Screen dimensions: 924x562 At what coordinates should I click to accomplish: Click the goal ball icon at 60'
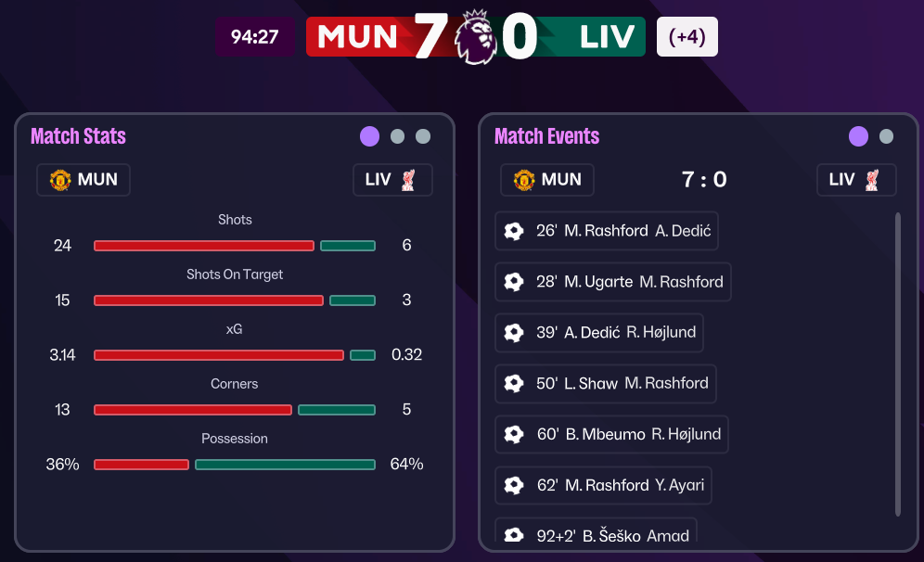514,434
